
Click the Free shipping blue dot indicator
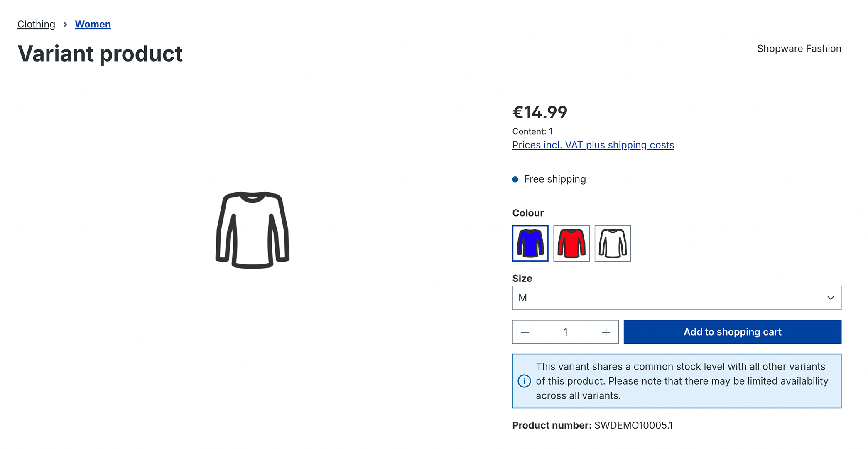tap(515, 179)
